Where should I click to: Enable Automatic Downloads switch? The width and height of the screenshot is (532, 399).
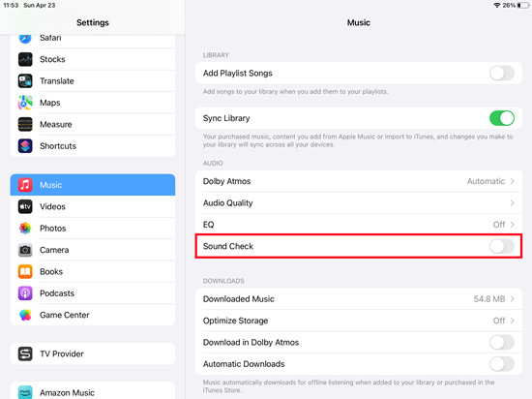(502, 364)
